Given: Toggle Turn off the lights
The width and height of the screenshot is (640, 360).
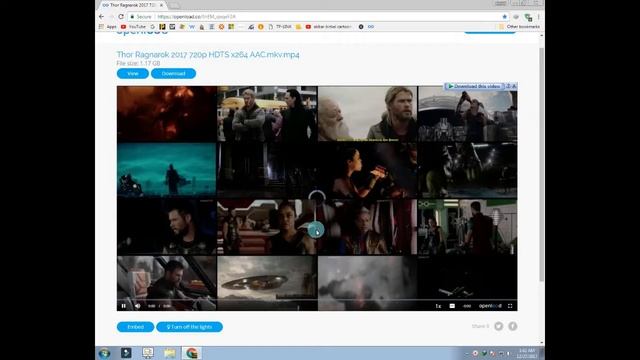Looking at the screenshot, I should click(x=189, y=327).
